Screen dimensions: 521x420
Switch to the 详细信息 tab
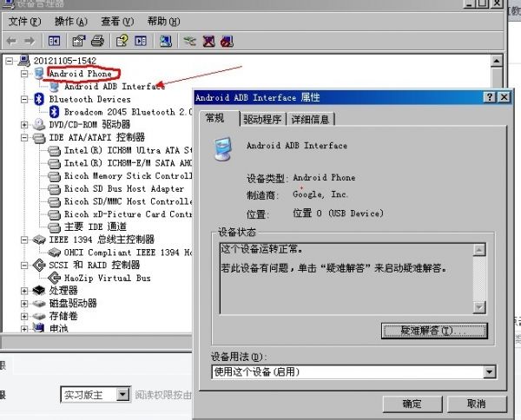coord(310,119)
